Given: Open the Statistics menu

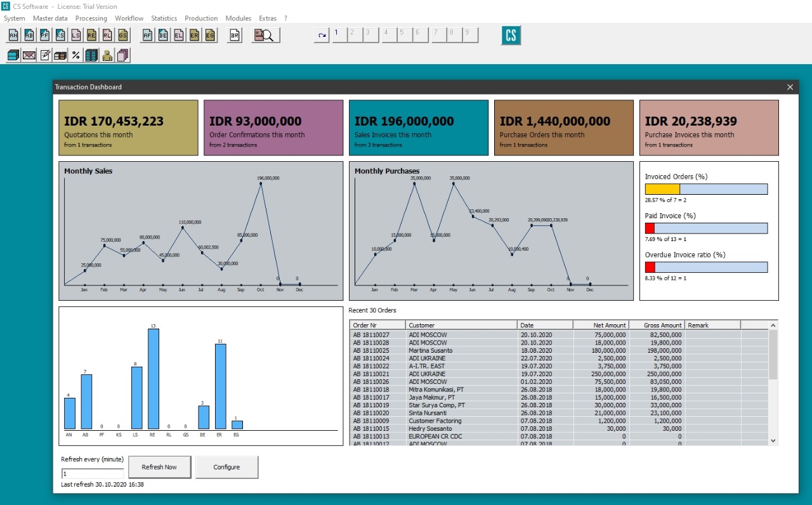Looking at the screenshot, I should [164, 18].
